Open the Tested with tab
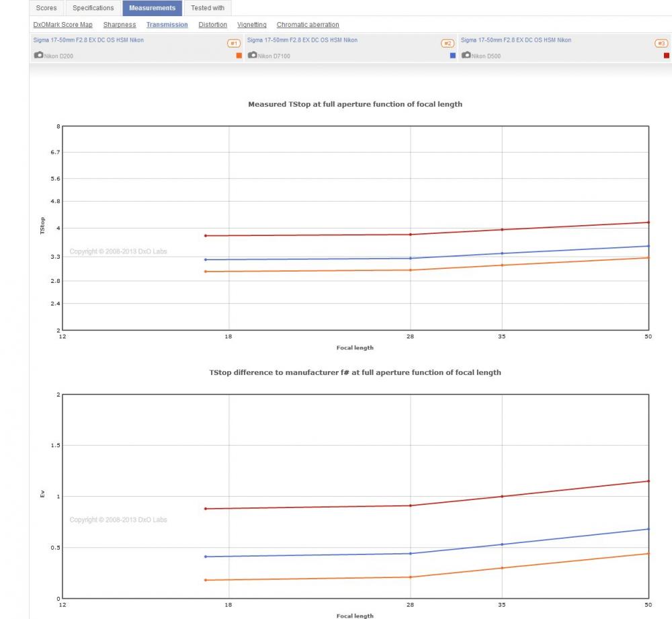Screen dimensions: 672x619 tap(208, 7)
